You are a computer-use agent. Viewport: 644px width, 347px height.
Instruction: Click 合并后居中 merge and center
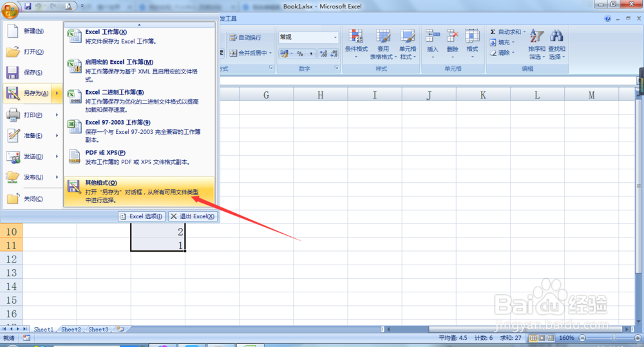point(248,53)
